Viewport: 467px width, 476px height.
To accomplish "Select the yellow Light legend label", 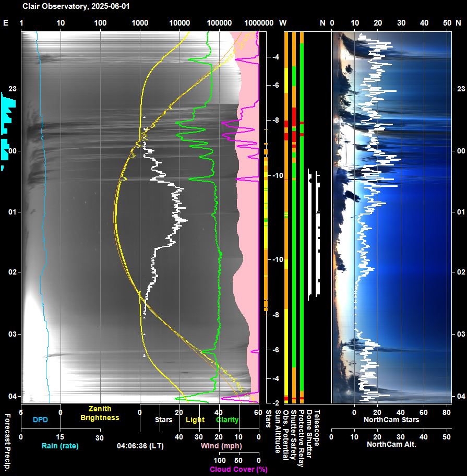I will coord(195,420).
